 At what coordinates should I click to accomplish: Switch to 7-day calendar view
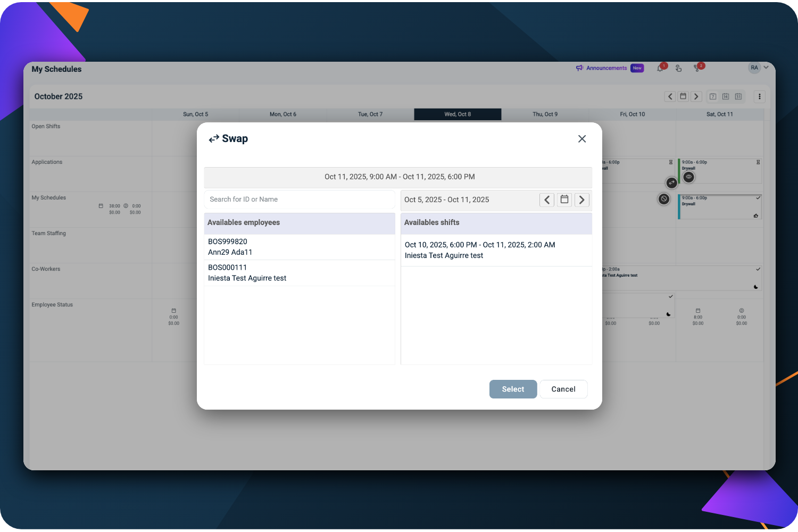[713, 96]
